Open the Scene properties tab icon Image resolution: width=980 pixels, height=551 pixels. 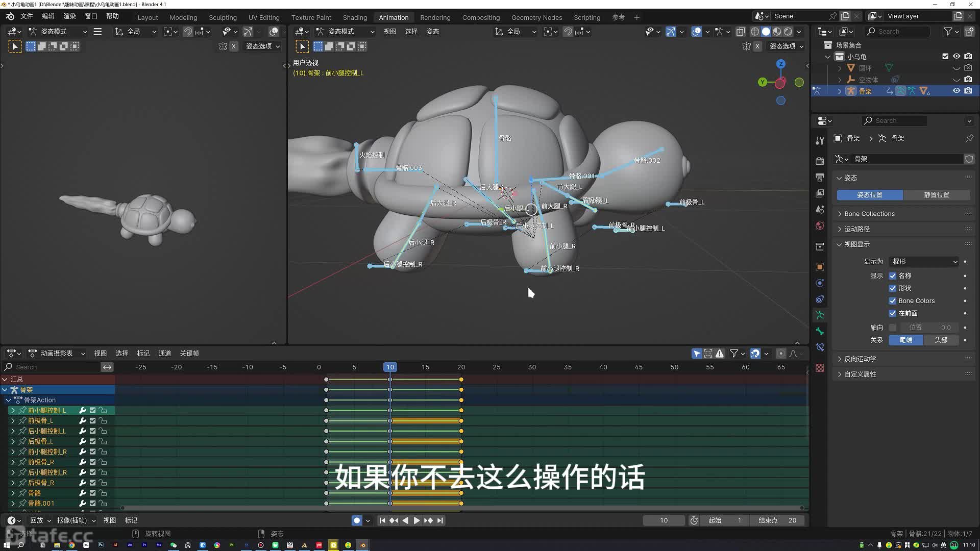(x=820, y=210)
